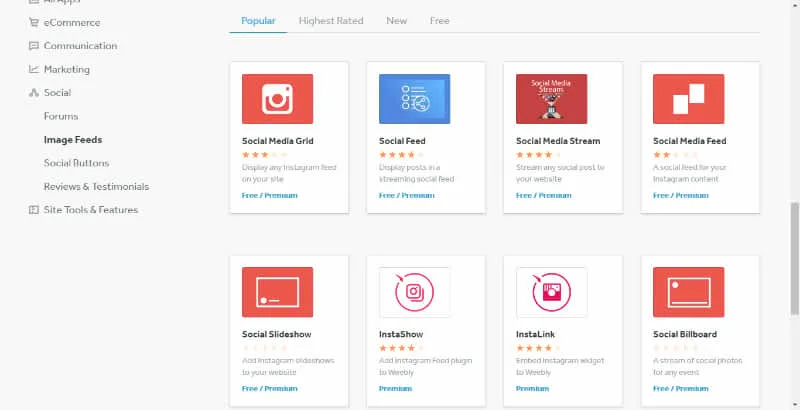
Task: Click star rating of InstaShow
Action: (402, 348)
